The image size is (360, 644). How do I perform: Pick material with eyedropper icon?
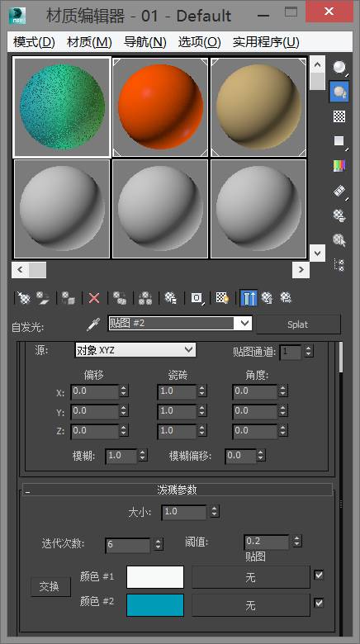[x=93, y=324]
